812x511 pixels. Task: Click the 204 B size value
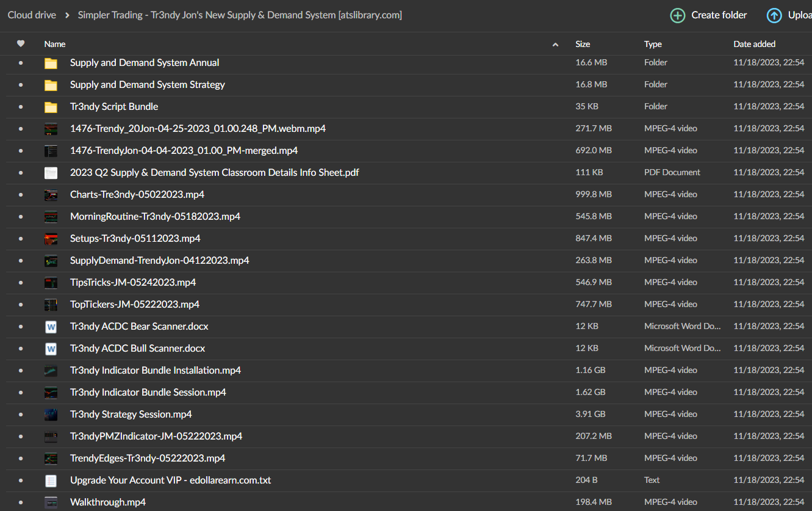click(586, 480)
